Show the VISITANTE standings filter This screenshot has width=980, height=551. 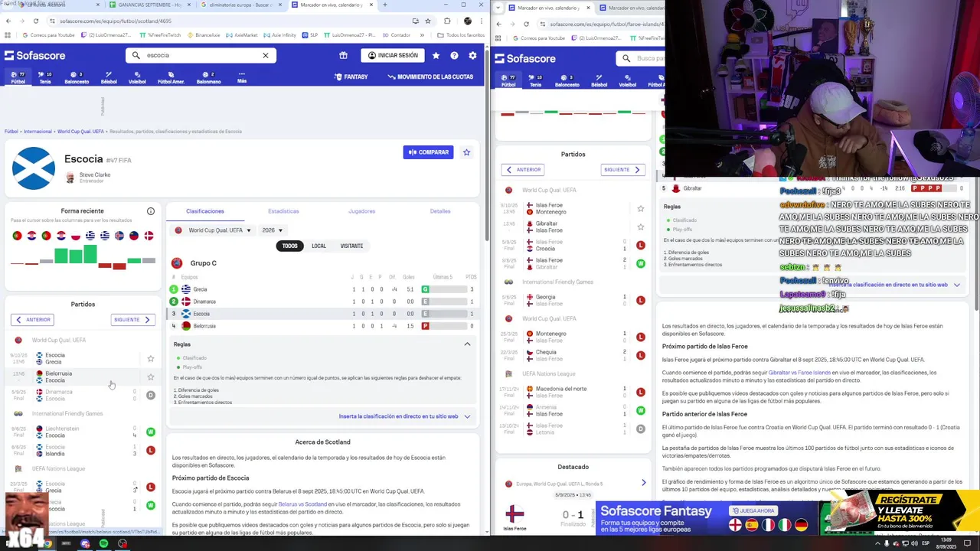pos(351,246)
